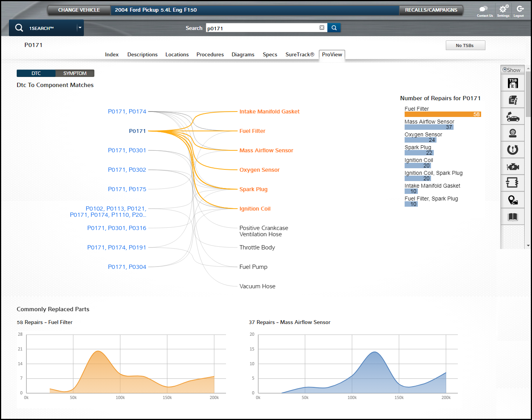Switch the toggle to SYMPTOM view

tap(75, 73)
